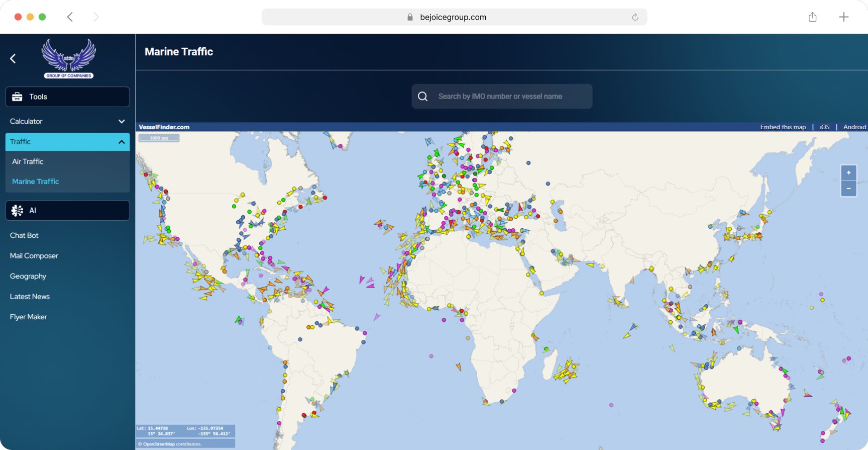This screenshot has width=868, height=450.
Task: Open the Chat Bot tool
Action: [24, 235]
